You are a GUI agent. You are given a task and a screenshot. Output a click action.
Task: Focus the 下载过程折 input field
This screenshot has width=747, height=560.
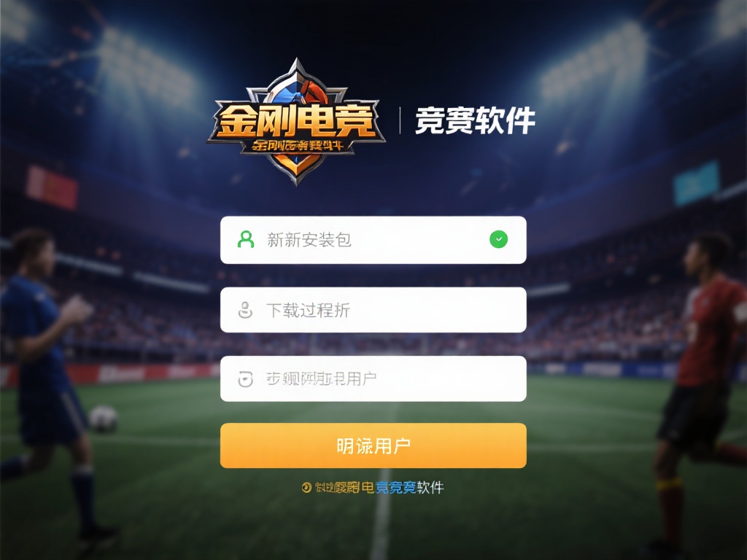373,310
